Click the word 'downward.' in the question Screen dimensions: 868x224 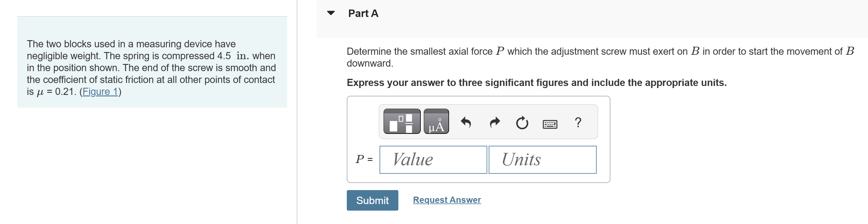point(370,63)
